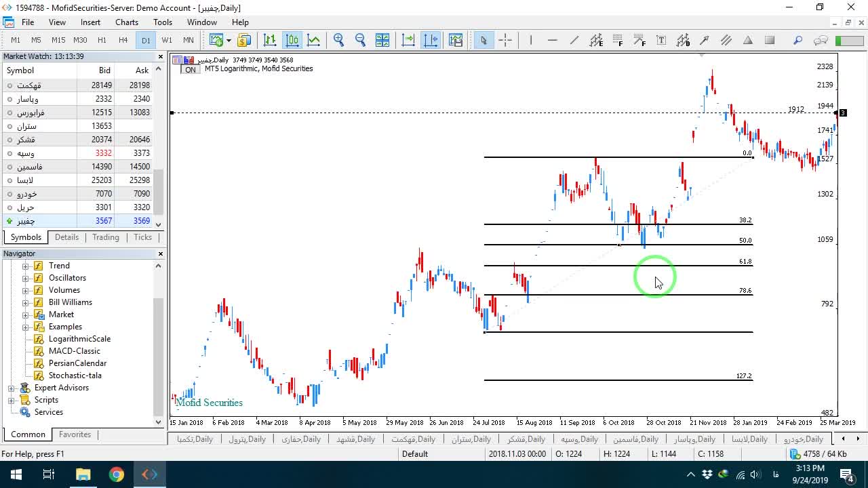
Task: Select the crosshair tool
Action: point(505,40)
